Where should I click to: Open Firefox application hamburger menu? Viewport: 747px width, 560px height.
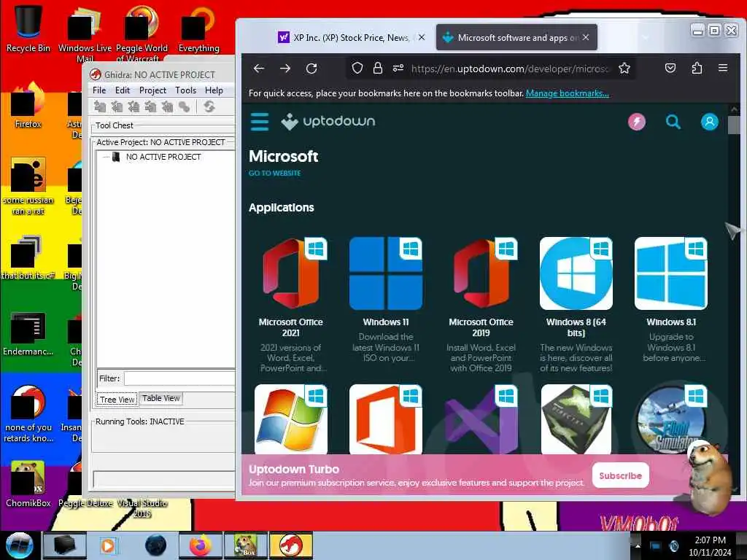[x=723, y=68]
